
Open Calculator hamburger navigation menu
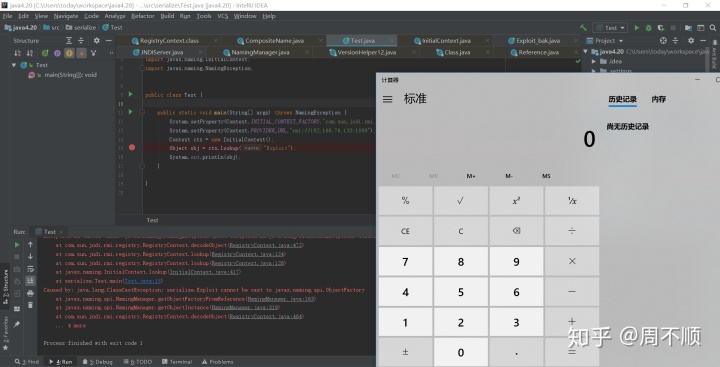tap(388, 99)
